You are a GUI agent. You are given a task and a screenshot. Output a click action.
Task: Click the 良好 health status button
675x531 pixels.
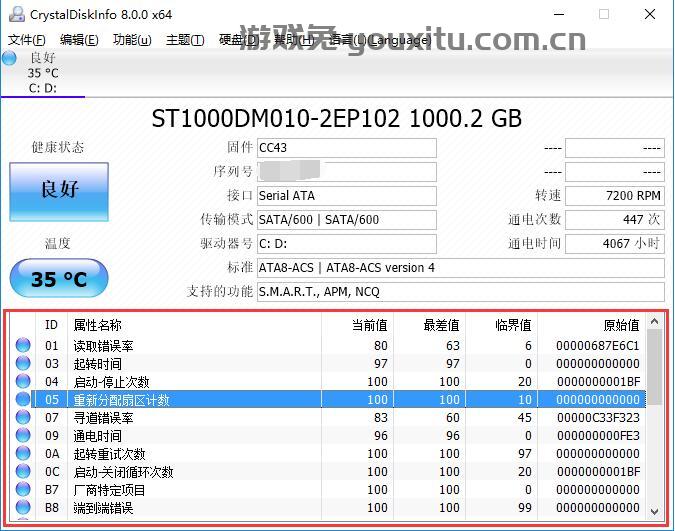tap(59, 192)
